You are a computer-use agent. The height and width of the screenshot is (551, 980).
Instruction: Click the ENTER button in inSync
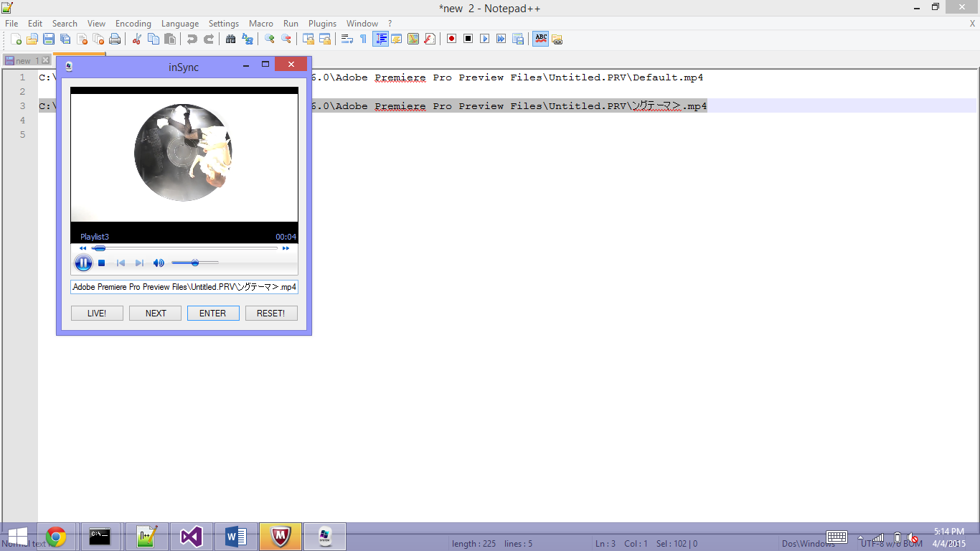[x=213, y=314]
